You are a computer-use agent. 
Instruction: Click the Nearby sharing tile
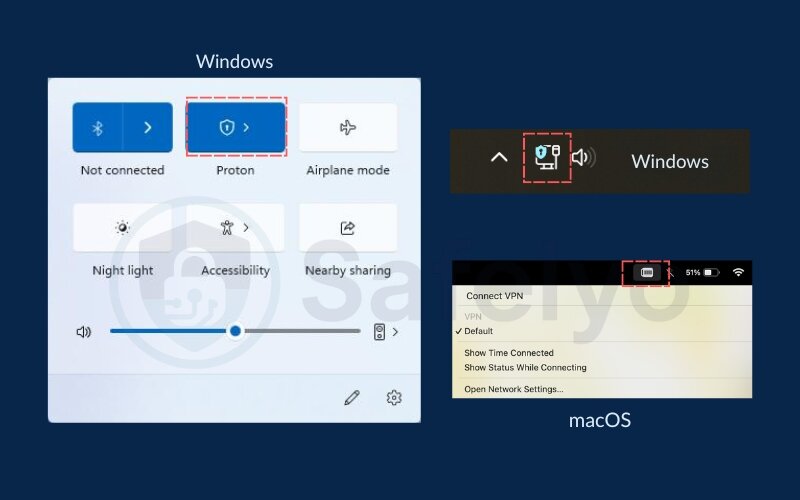pyautogui.click(x=348, y=228)
